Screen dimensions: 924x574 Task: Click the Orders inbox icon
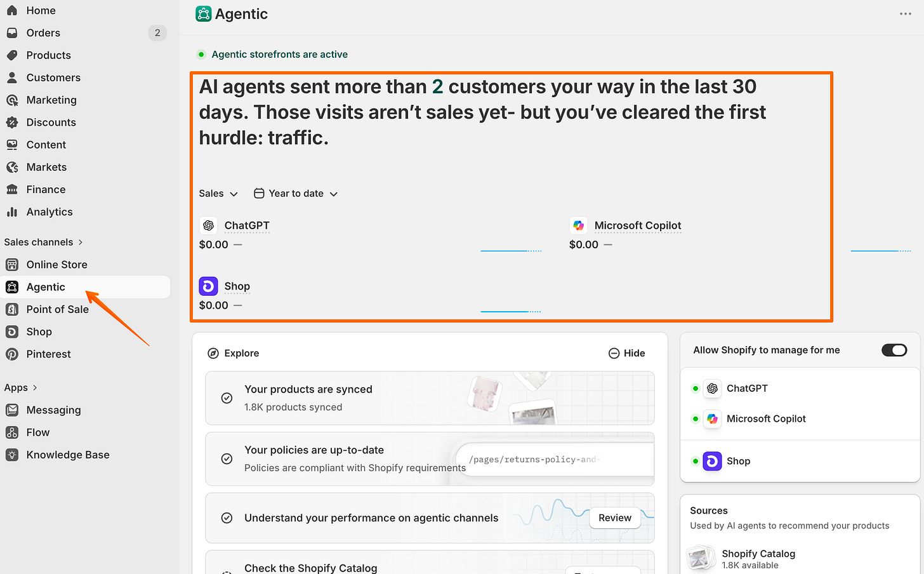[x=12, y=33]
